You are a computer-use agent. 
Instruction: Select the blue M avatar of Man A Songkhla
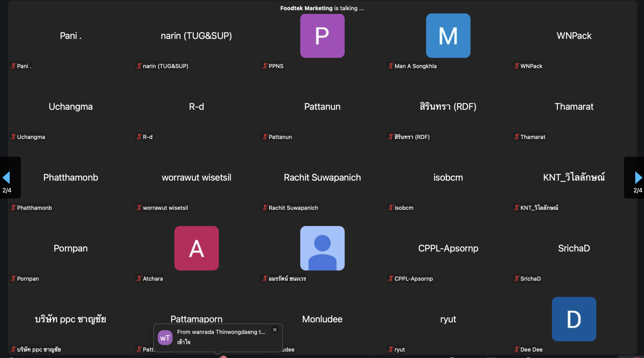(x=448, y=36)
